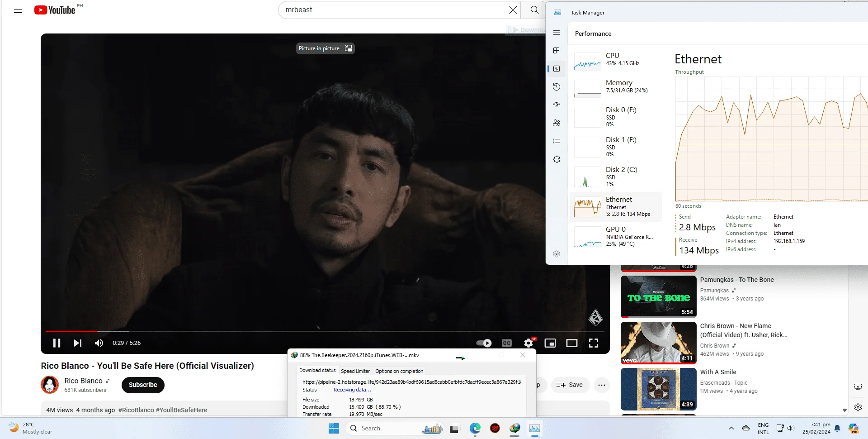Open #RicoBlanco hashtag link
The height and width of the screenshot is (439, 868).
pos(136,410)
